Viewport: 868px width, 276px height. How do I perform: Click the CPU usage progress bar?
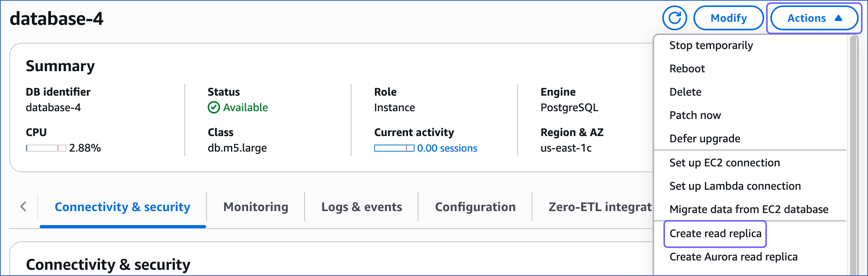coord(45,148)
